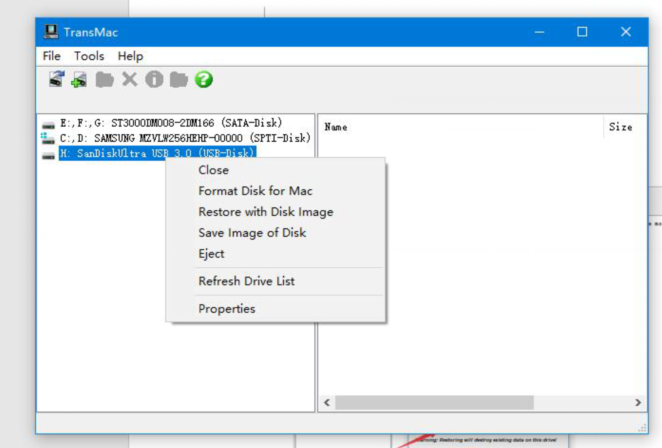The image size is (662, 448).
Task: Choose Restore with Disk Image
Action: (276, 212)
